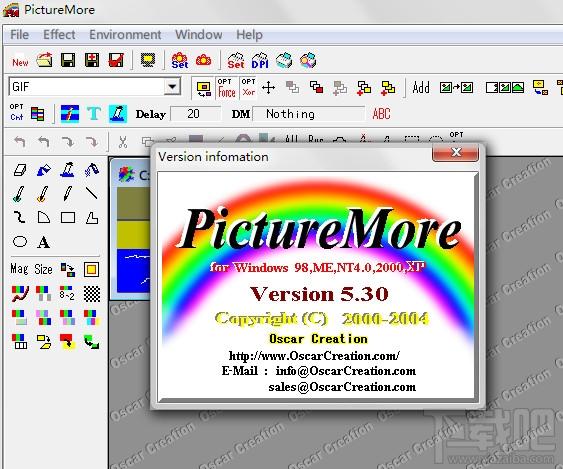Click the OscarCreation.com website link

point(314,356)
